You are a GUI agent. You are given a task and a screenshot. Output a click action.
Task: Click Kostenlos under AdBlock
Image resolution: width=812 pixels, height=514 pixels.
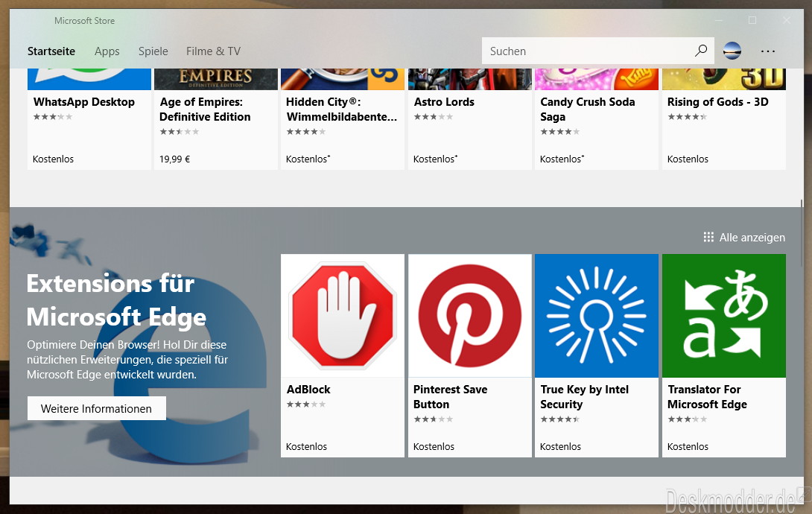(306, 446)
